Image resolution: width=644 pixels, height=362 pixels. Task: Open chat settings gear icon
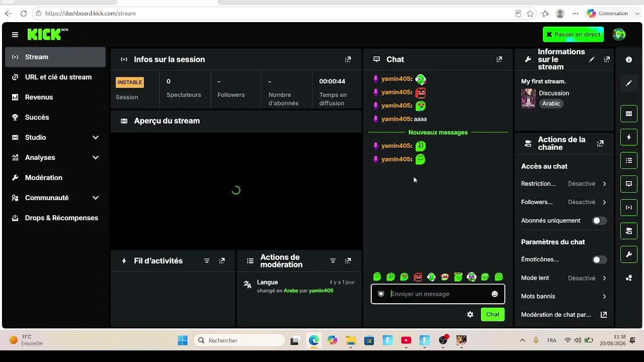point(470,315)
